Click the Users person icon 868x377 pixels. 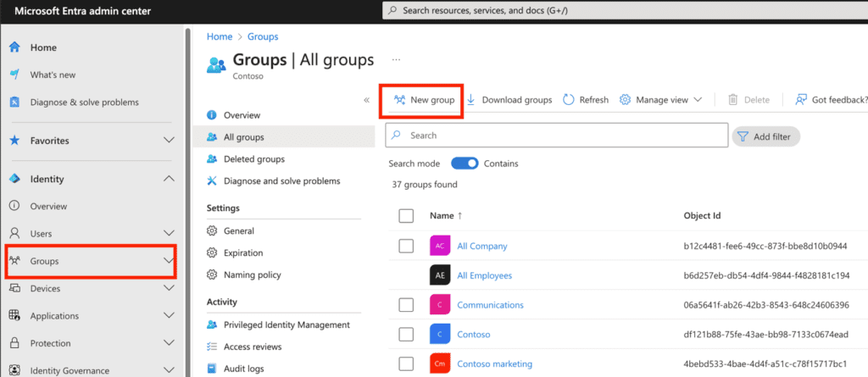click(15, 234)
